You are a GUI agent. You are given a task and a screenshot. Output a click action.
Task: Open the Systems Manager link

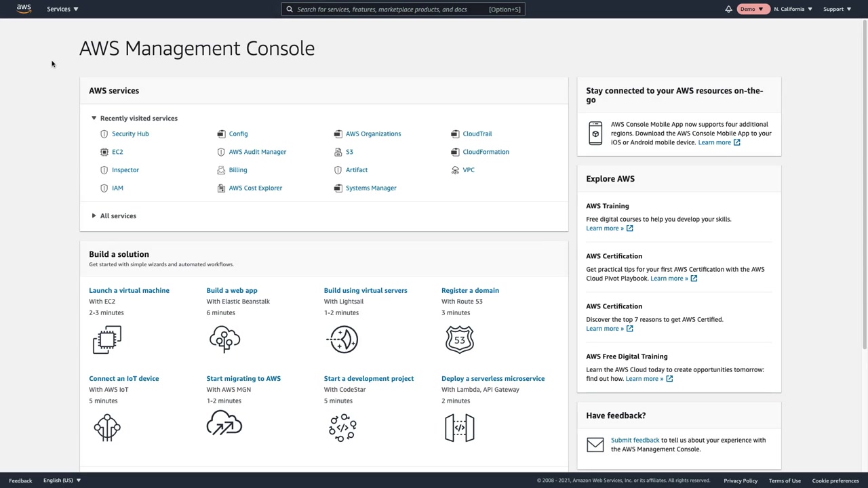coord(371,188)
